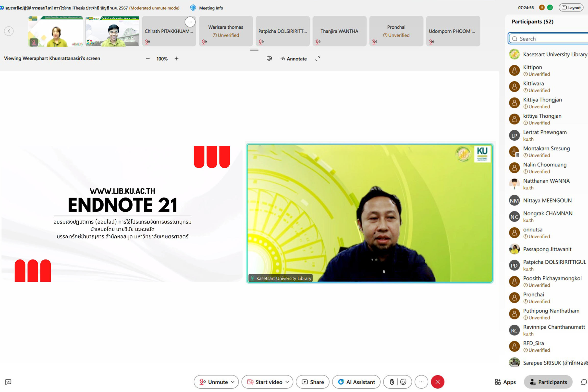588x392 pixels.
Task: Select the male presenter video thumbnail
Action: coord(112,31)
